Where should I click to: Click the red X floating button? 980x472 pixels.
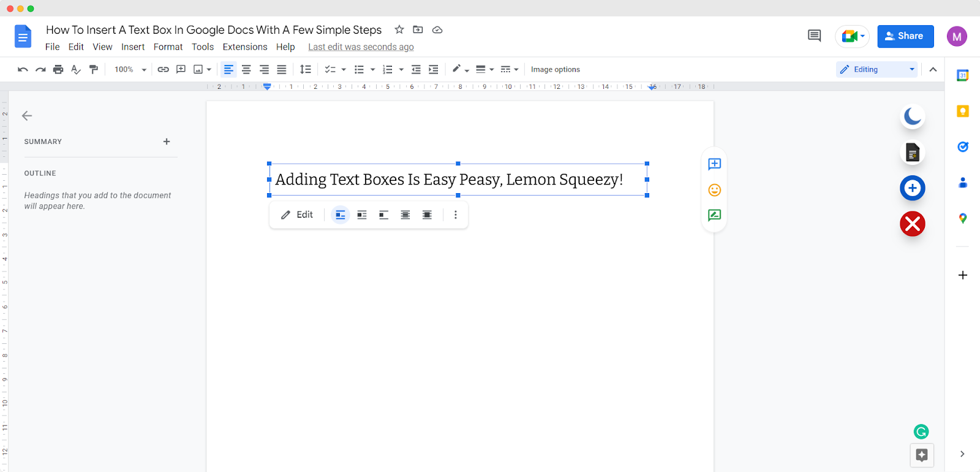(x=913, y=224)
